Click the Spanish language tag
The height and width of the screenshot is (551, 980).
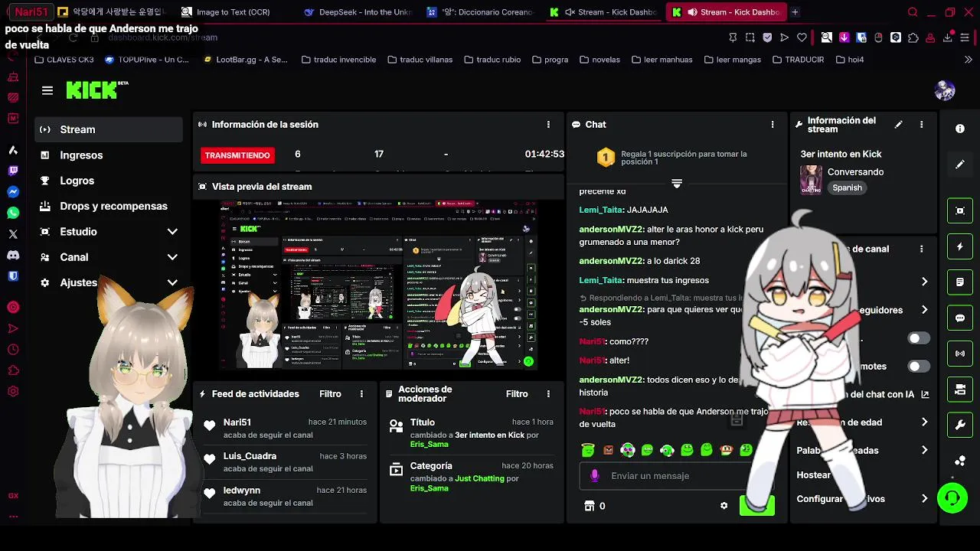847,187
